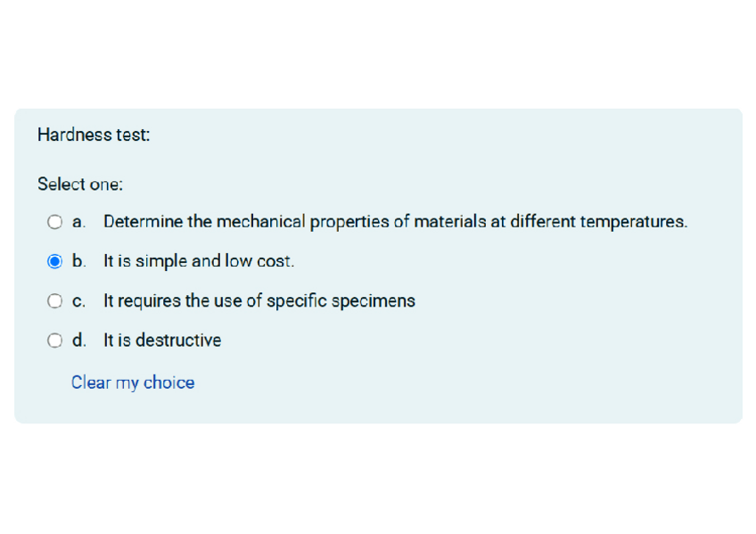Viewport: 756px width, 534px height.
Task: Pick radio button for option d
Action: [55, 341]
